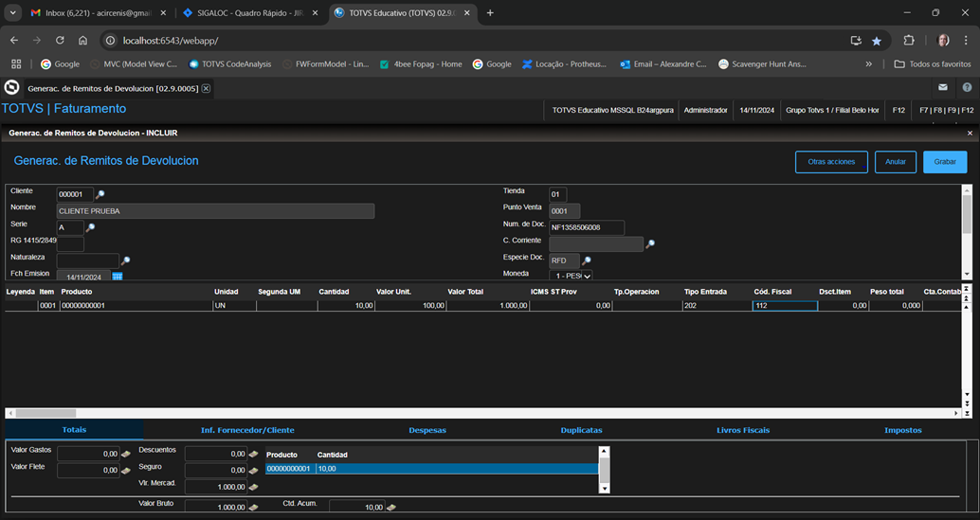The width and height of the screenshot is (980, 520).
Task: Click the TOTVS logo icon at top left
Action: point(11,88)
